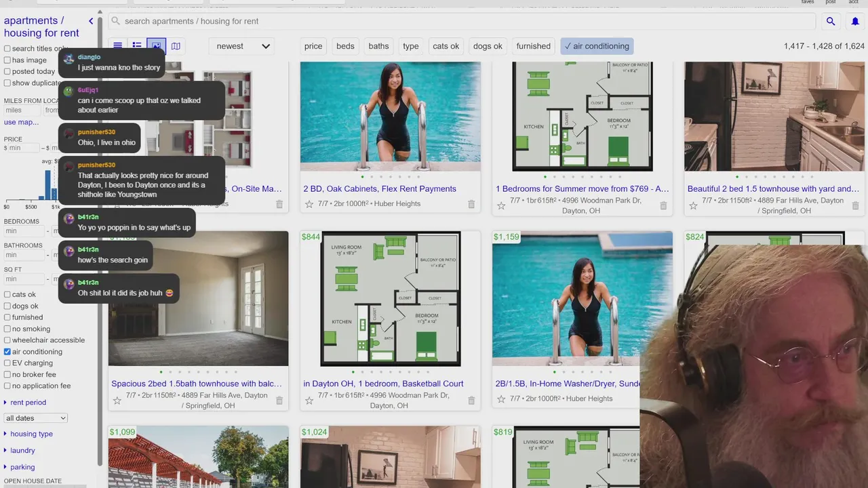Toggle the cats ok top filter chip
868x488 pixels.
[x=446, y=46]
